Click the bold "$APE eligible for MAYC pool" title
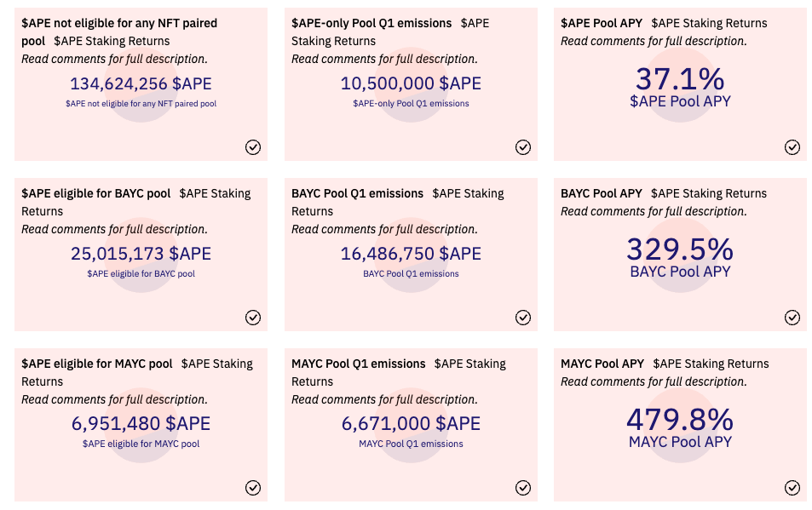The image size is (812, 510). 96,364
